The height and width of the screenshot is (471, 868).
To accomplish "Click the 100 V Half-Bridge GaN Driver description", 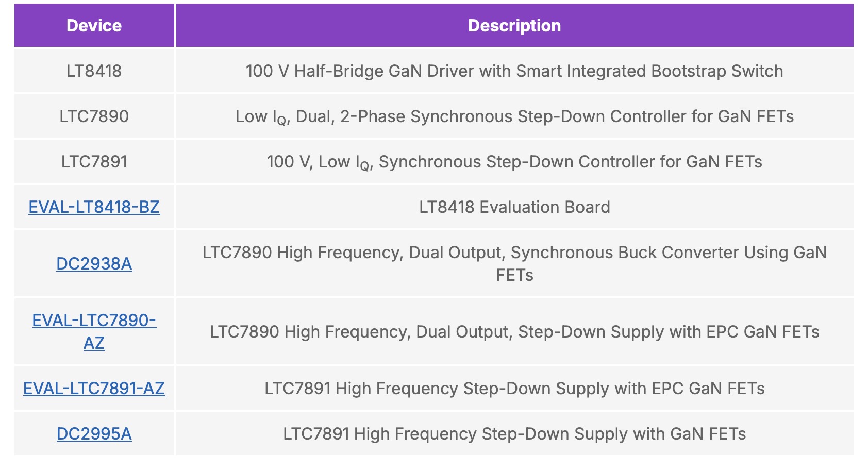I will (514, 71).
